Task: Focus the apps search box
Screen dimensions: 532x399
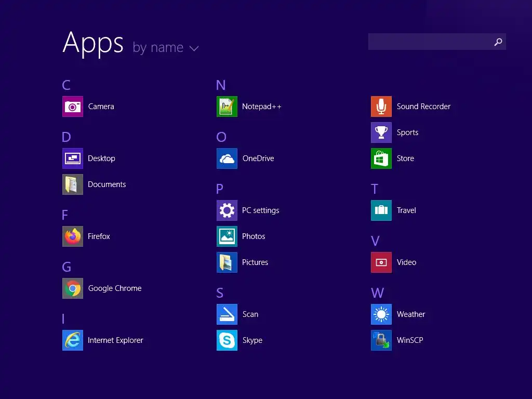Action: coord(437,42)
